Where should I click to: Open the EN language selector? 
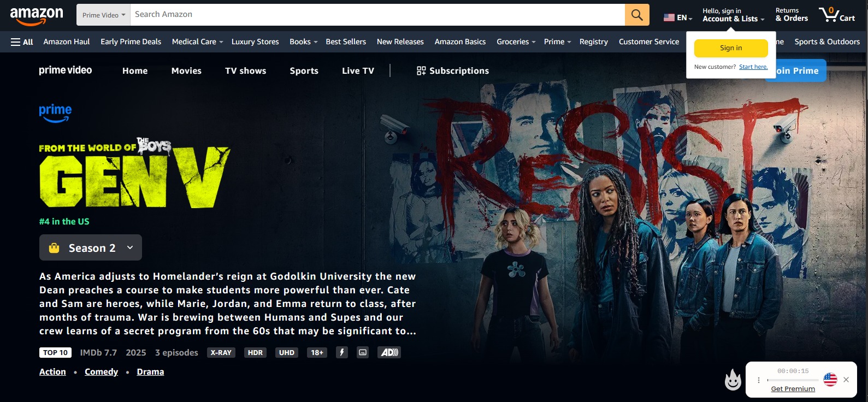(x=678, y=17)
